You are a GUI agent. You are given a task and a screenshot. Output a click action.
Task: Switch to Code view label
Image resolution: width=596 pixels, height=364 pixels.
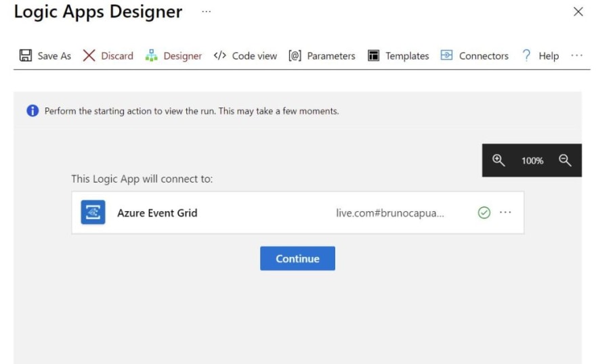254,55
